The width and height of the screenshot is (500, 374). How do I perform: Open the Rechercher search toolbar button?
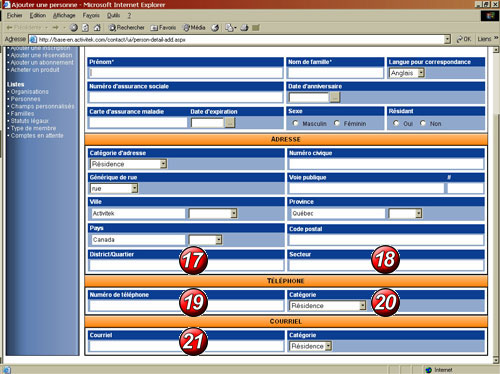(127, 28)
